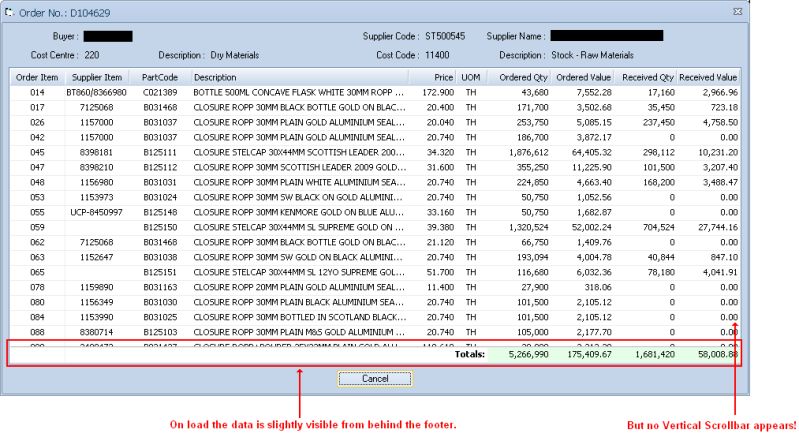Click part code B125150
The width and height of the screenshot is (799, 437).
[160, 227]
